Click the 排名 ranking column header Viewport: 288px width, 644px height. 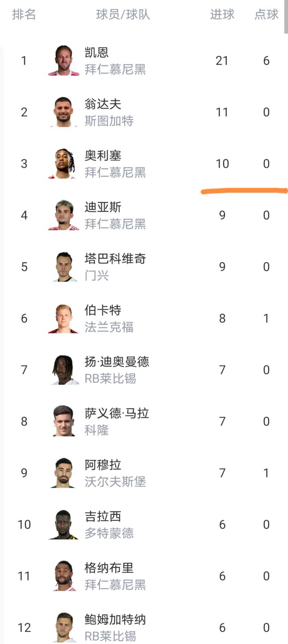pos(24,14)
